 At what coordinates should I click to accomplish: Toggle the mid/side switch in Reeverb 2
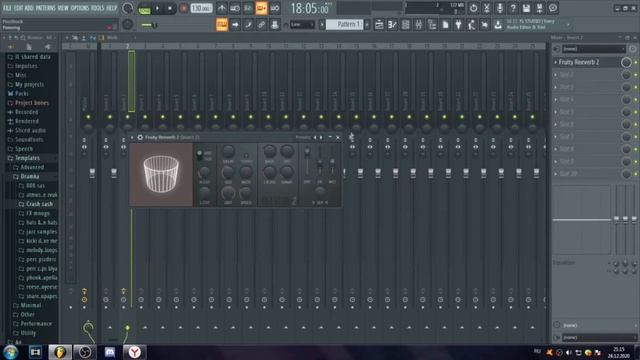pos(199,155)
